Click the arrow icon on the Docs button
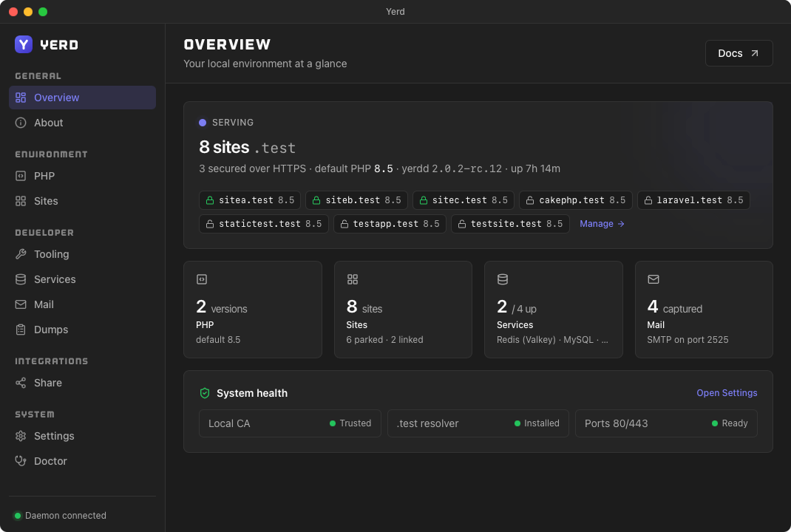The image size is (791, 532). pyautogui.click(x=755, y=53)
